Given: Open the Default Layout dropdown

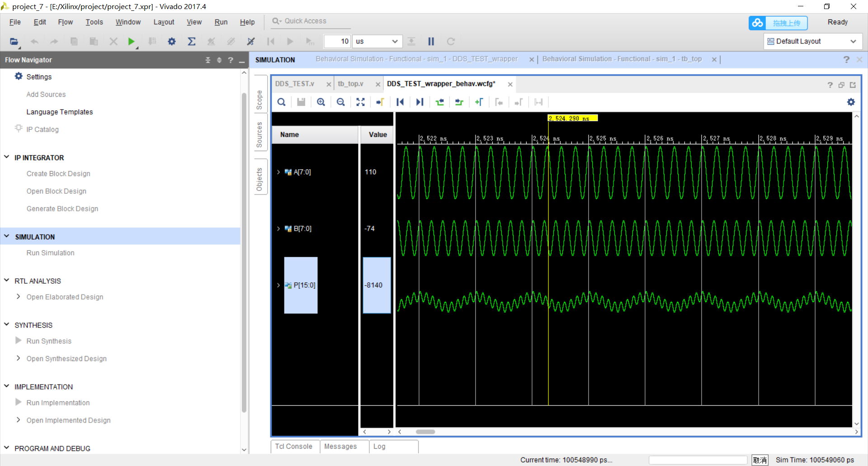Looking at the screenshot, I should (812, 42).
